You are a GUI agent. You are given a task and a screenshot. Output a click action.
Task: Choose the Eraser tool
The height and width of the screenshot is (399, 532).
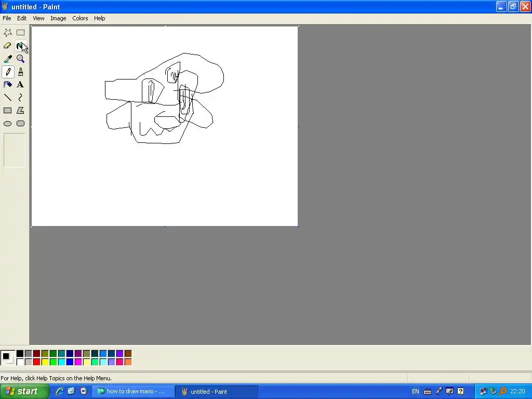click(x=7, y=46)
